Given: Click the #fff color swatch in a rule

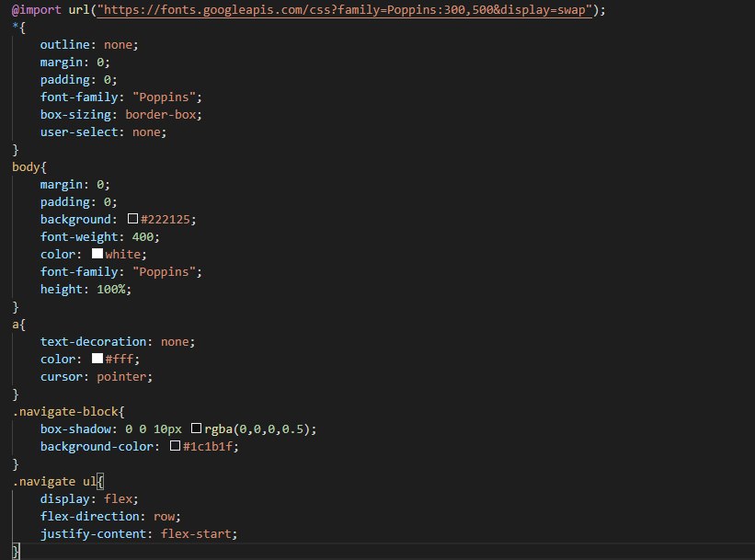Looking at the screenshot, I should [x=97, y=359].
